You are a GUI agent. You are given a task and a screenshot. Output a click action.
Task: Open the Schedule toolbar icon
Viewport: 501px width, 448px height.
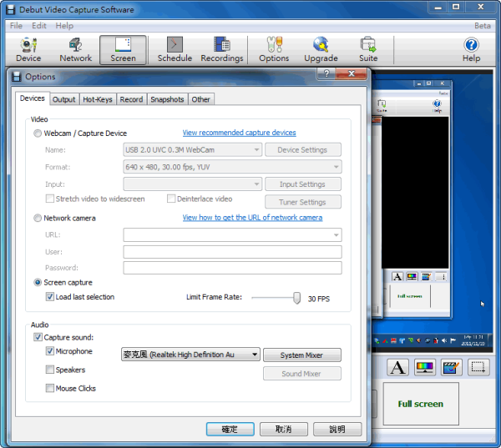pos(175,50)
